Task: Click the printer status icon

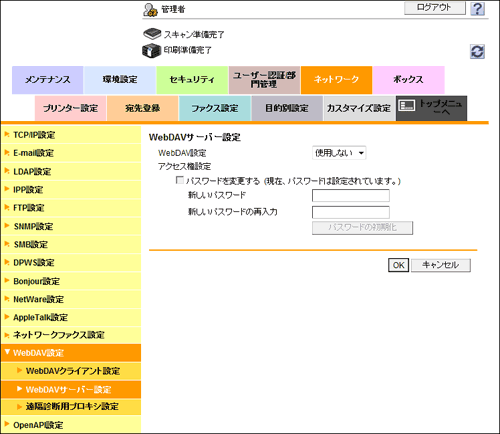Action: tap(152, 50)
